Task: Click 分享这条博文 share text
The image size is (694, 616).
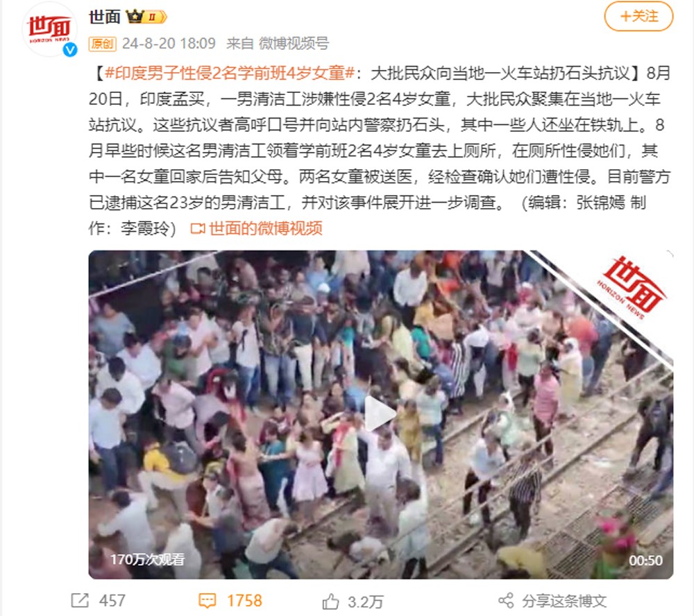Action: click(564, 601)
